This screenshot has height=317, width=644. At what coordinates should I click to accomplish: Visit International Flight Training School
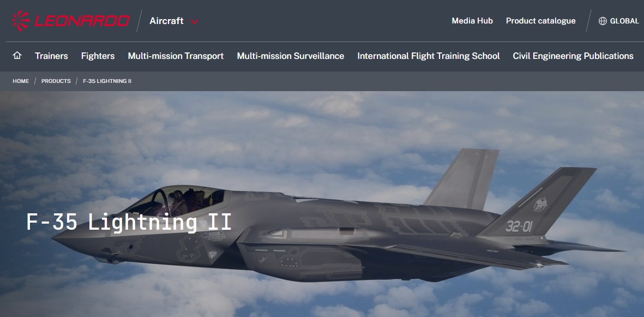[429, 56]
